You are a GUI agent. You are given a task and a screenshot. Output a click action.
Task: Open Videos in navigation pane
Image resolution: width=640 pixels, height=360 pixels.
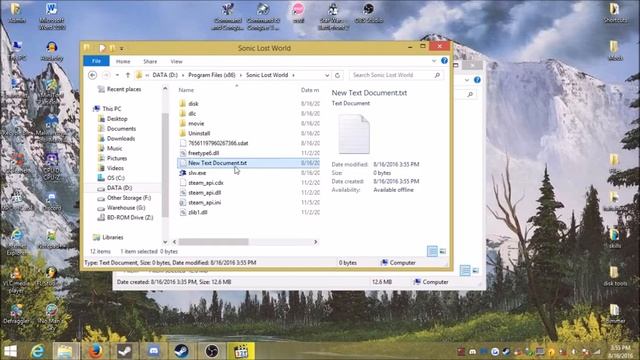[111, 168]
